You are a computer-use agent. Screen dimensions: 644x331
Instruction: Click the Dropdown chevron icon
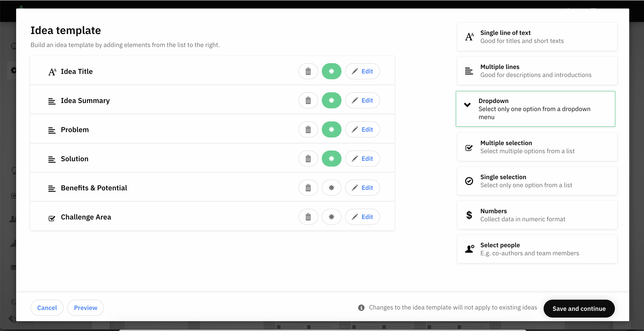point(467,105)
